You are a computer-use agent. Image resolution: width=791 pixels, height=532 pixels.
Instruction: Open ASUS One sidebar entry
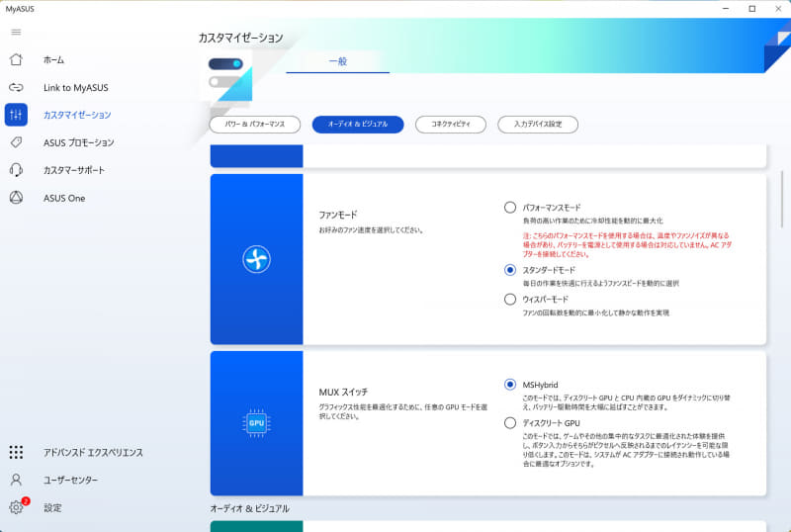[64, 198]
